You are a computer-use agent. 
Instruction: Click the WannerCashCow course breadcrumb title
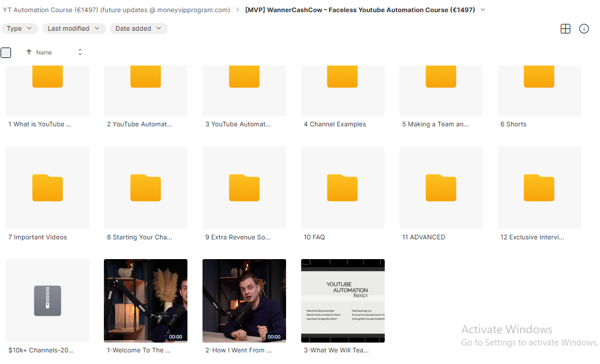(360, 9)
